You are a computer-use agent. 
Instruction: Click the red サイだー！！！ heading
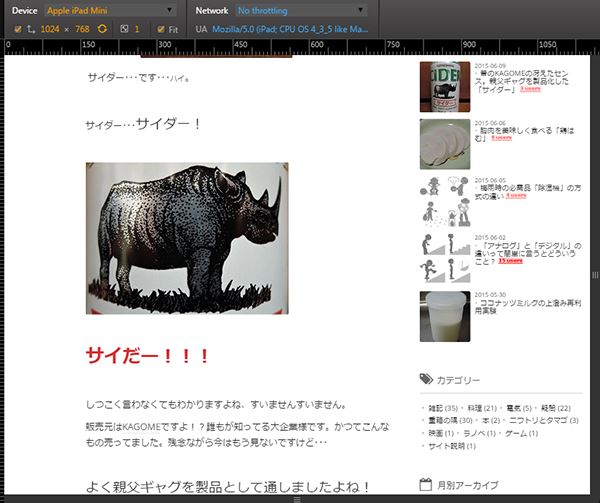click(147, 355)
